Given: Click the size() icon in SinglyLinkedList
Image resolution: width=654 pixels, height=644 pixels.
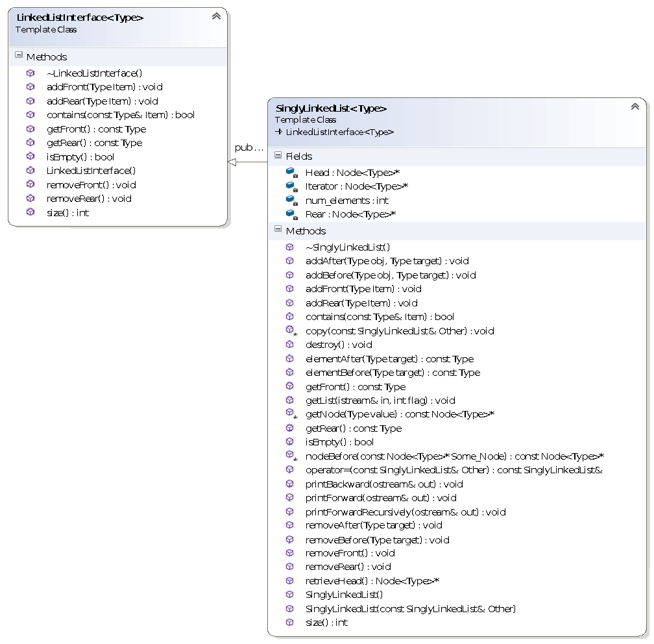Looking at the screenshot, I should [x=290, y=623].
